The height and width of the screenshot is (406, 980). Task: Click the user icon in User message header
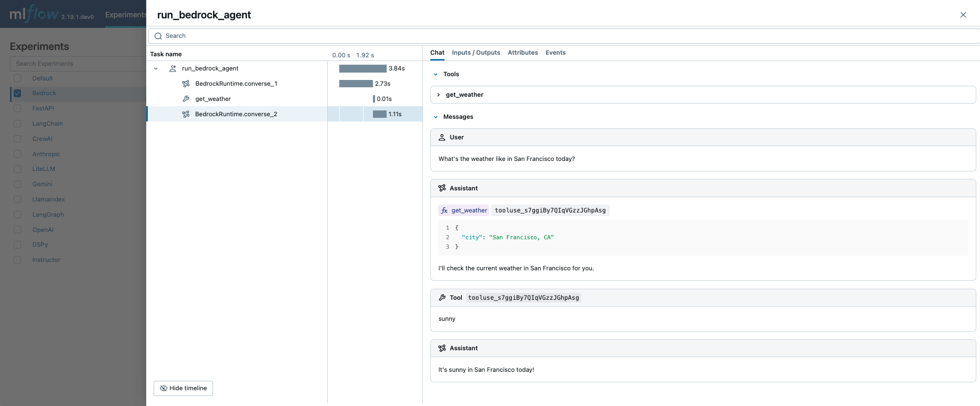(x=442, y=137)
